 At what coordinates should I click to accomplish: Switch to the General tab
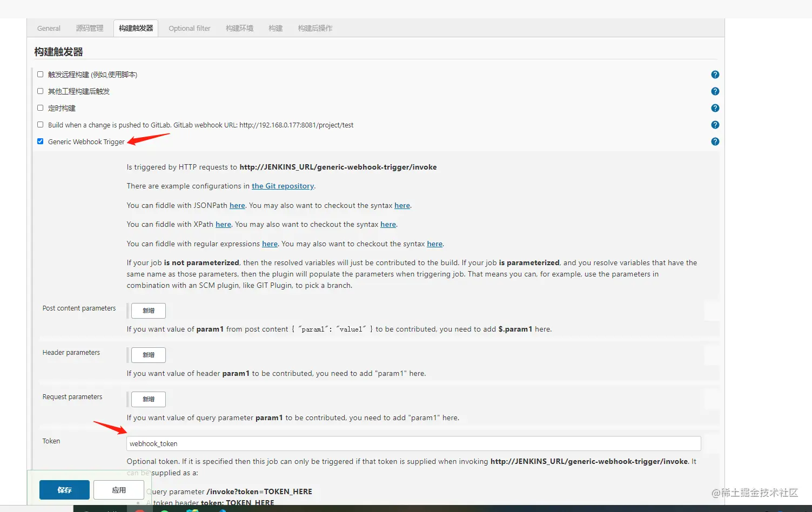click(49, 28)
